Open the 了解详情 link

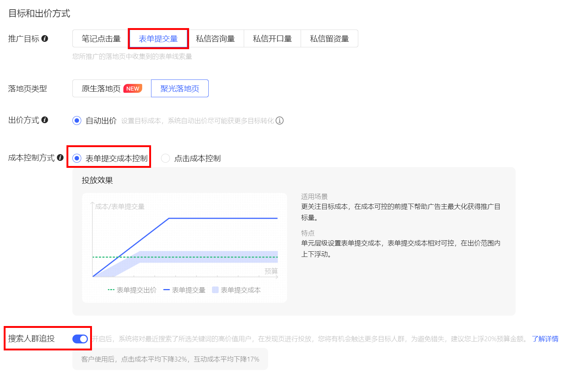pyautogui.click(x=545, y=339)
